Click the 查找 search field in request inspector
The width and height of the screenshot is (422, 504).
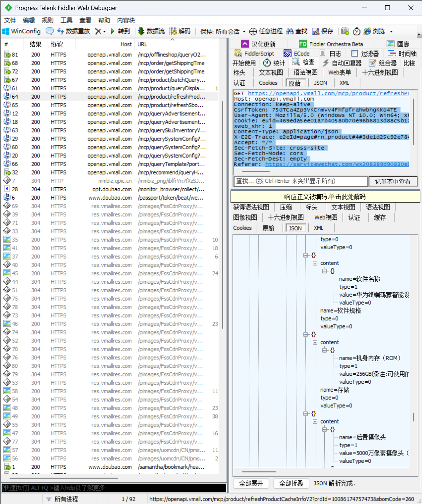tap(300, 181)
